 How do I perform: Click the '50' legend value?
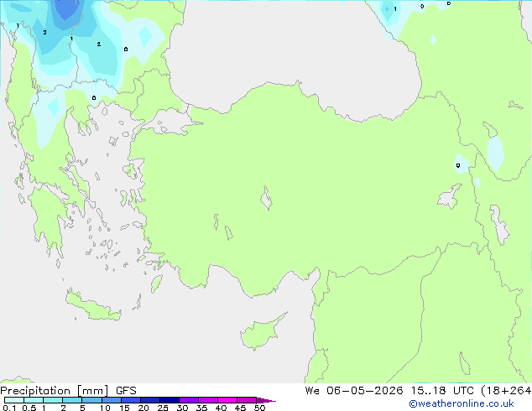pyautogui.click(x=260, y=408)
